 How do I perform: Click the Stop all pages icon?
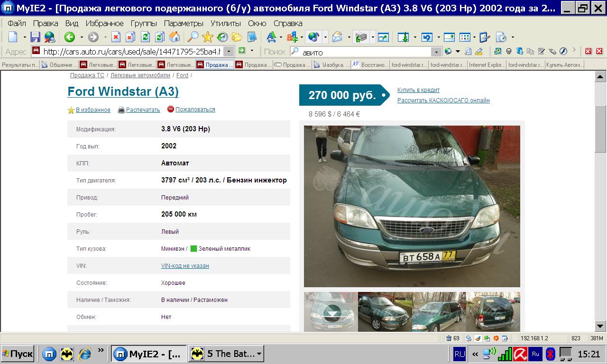click(x=130, y=37)
